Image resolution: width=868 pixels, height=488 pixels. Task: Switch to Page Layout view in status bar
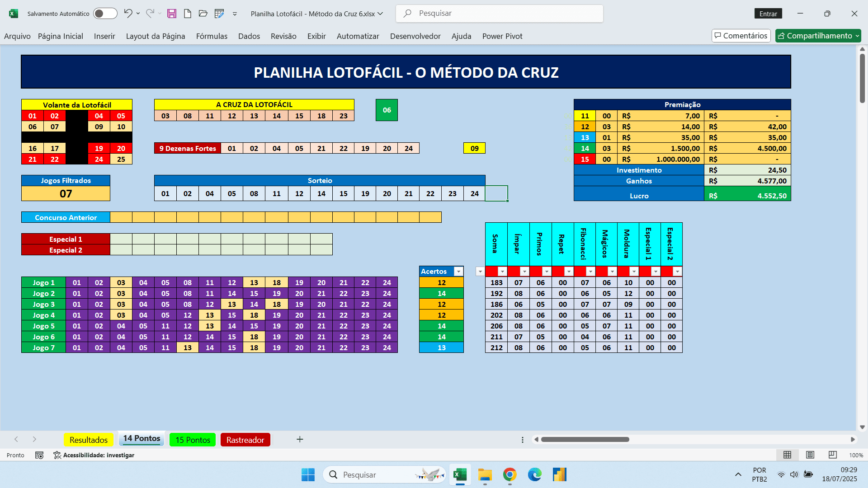pyautogui.click(x=810, y=455)
